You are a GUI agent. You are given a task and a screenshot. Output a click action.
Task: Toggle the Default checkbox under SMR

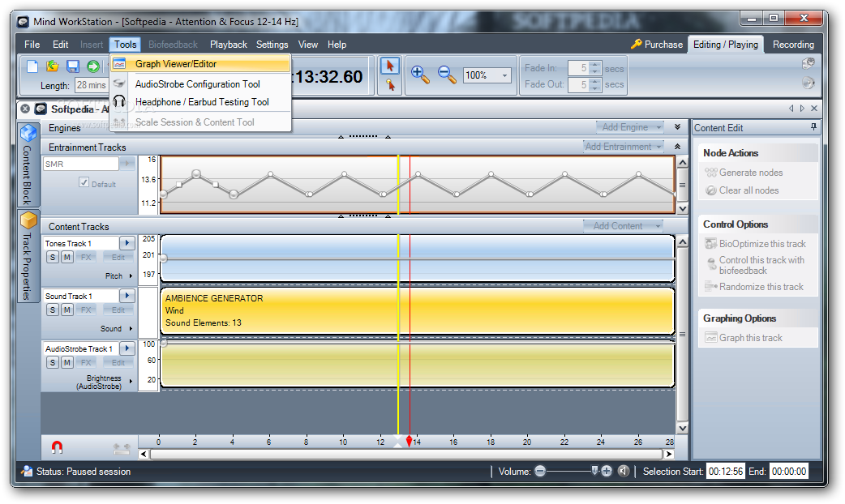[84, 182]
